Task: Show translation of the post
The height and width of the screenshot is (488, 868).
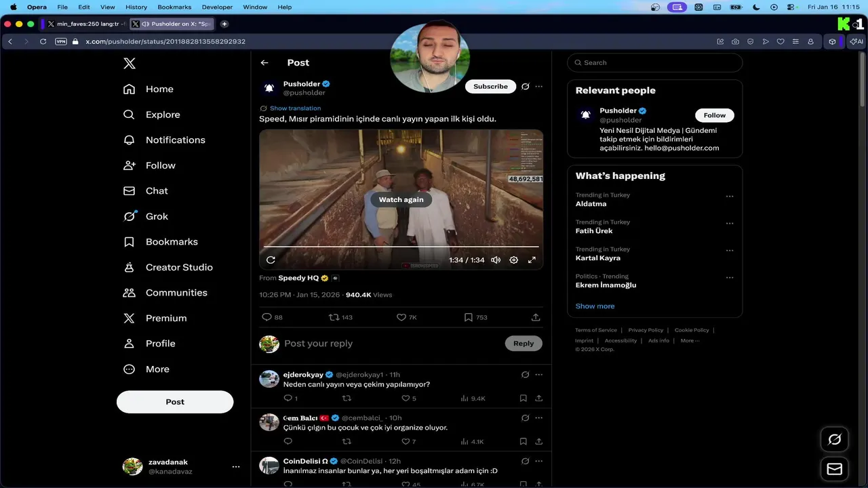Action: 295,108
